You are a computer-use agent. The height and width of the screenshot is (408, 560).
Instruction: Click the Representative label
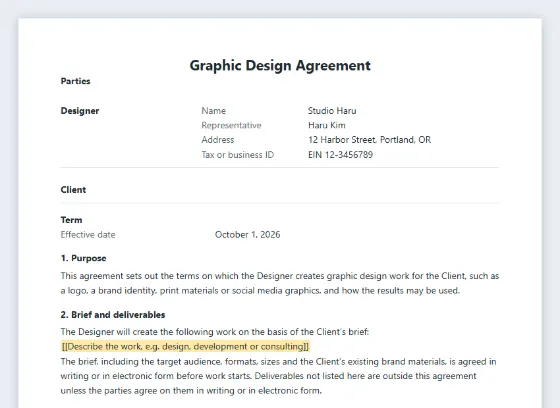[231, 125]
